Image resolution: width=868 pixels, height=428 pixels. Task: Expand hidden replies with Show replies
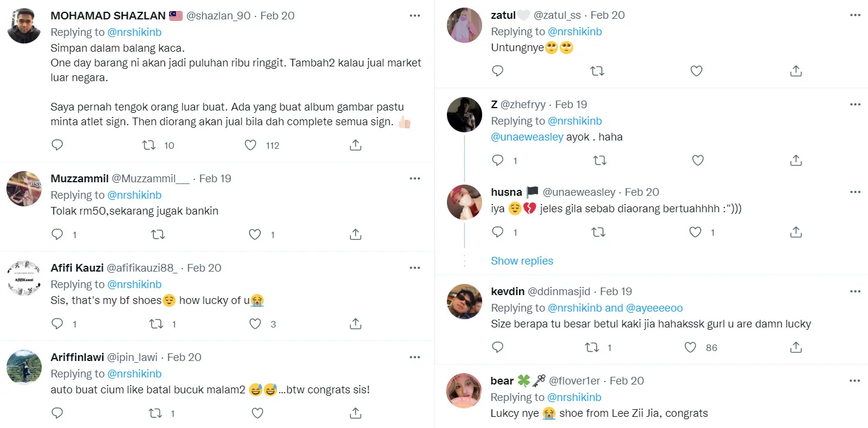click(522, 261)
